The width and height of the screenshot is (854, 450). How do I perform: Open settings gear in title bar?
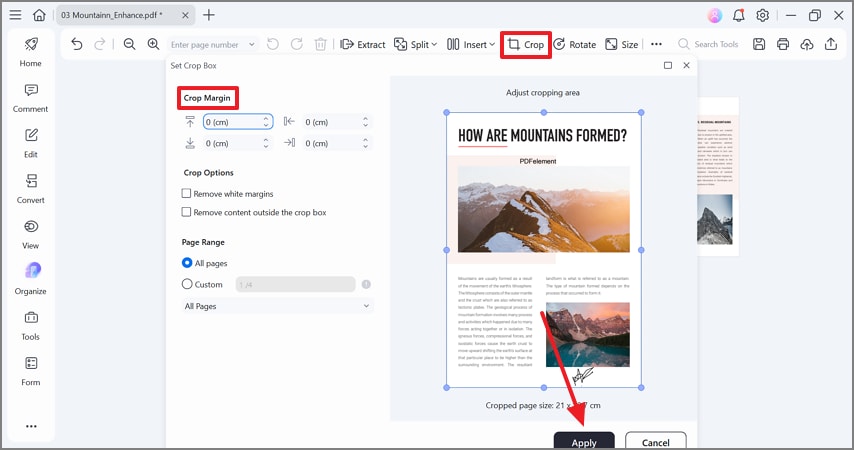coord(762,15)
